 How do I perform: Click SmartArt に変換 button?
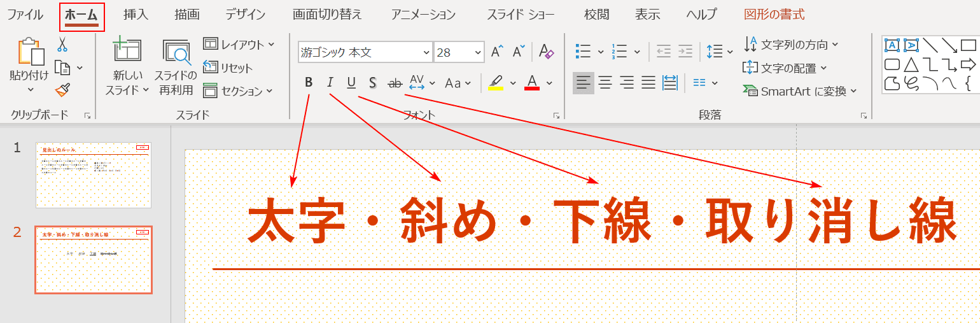(800, 91)
